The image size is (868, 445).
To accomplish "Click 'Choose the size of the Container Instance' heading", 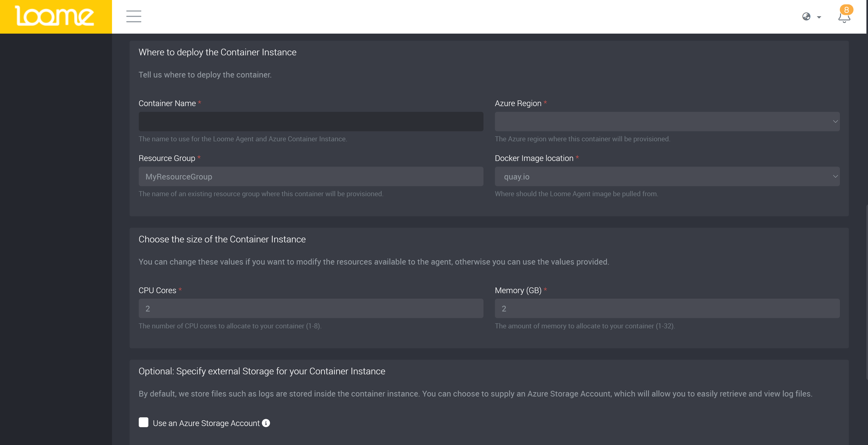I will pos(222,239).
